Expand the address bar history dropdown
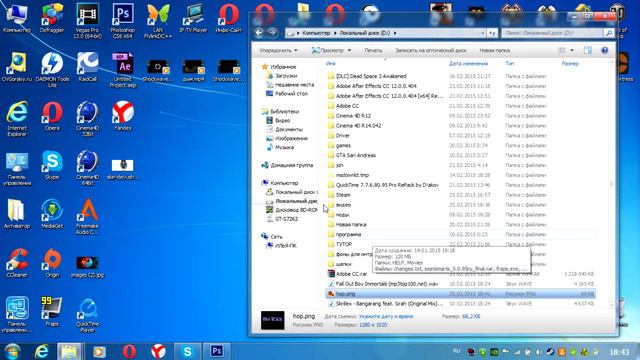The height and width of the screenshot is (360, 640). (482, 33)
